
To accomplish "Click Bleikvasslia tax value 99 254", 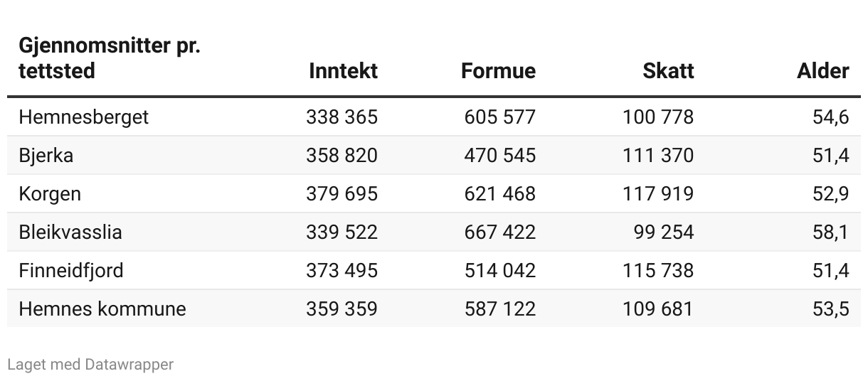I will [663, 232].
